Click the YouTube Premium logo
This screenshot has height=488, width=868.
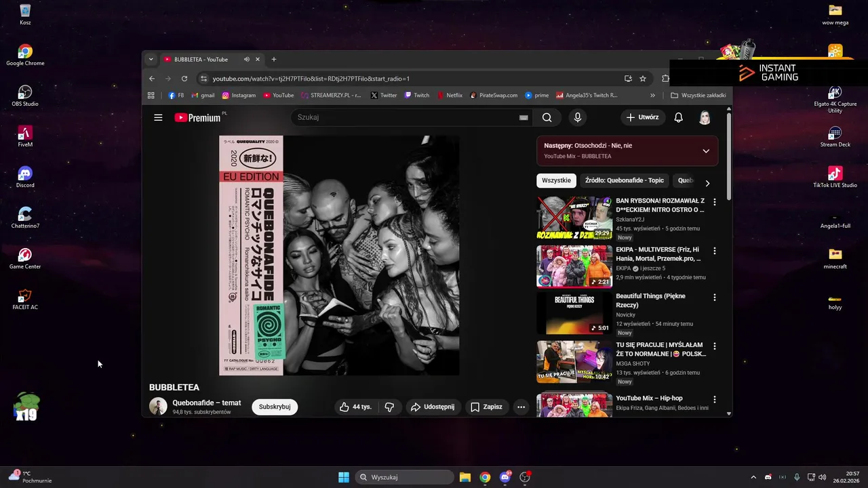point(197,117)
